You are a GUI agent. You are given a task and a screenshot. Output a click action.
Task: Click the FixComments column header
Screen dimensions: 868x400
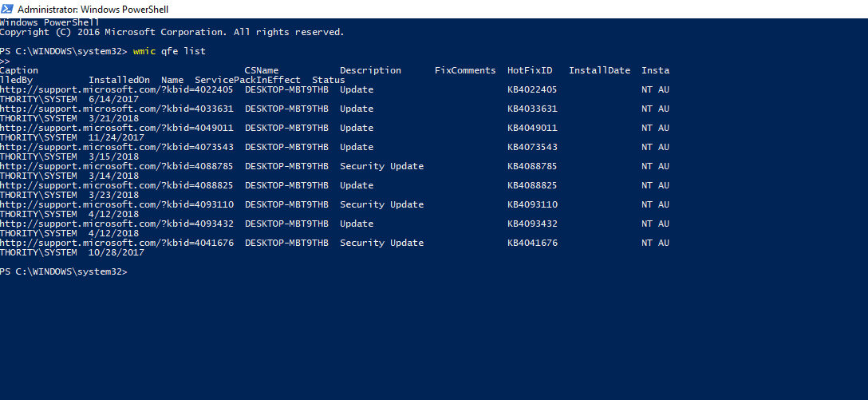tap(465, 70)
